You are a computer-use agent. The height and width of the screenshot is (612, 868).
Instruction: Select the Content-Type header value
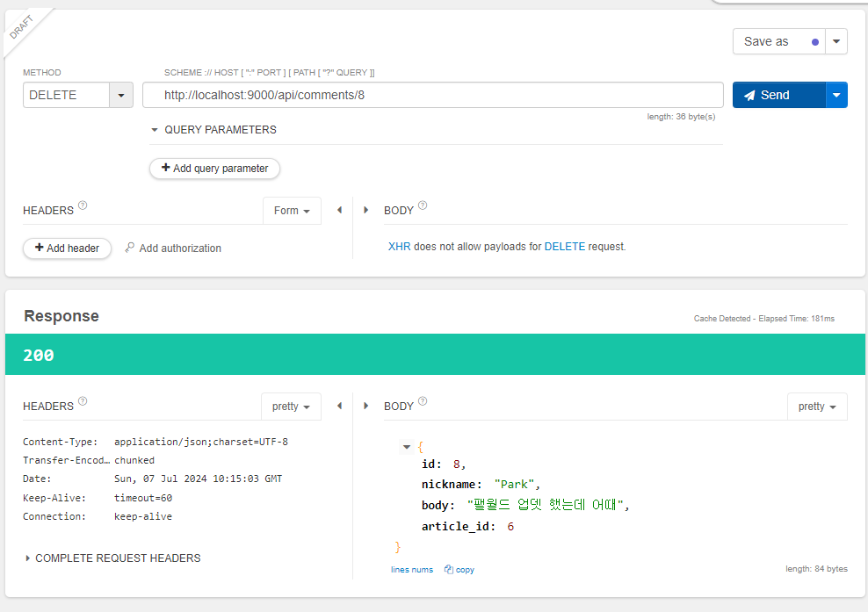201,442
